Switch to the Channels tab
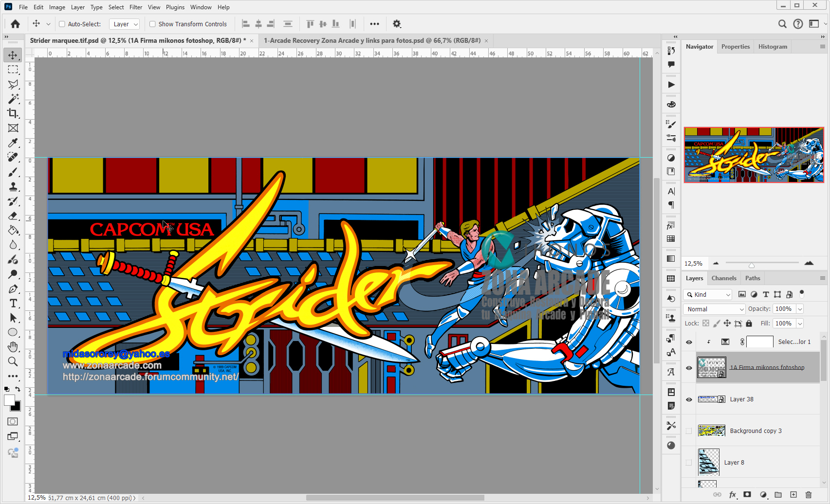Screen dimensions: 830x504 [724, 278]
